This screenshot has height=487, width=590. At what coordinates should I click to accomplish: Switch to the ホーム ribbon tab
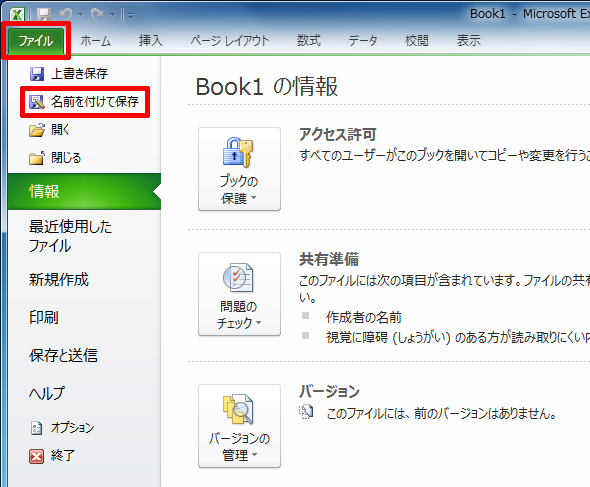[96, 41]
